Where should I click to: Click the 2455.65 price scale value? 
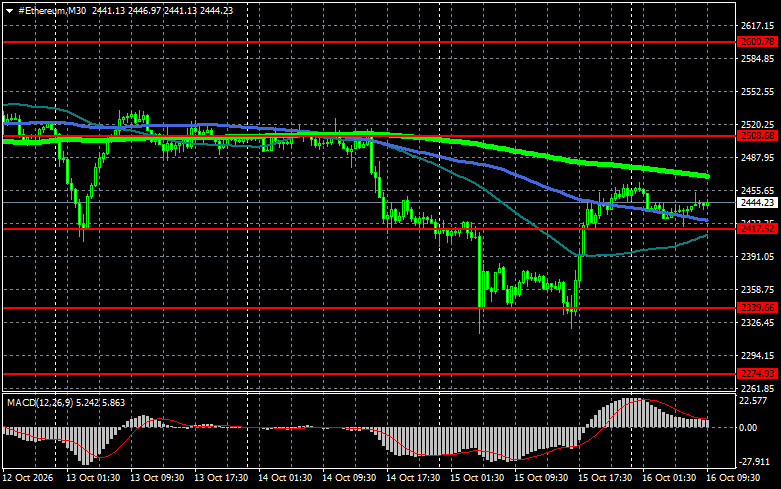pyautogui.click(x=758, y=190)
